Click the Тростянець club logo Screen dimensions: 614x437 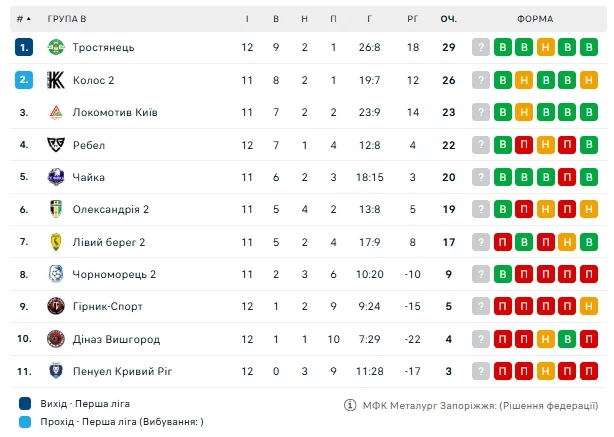coord(56,47)
